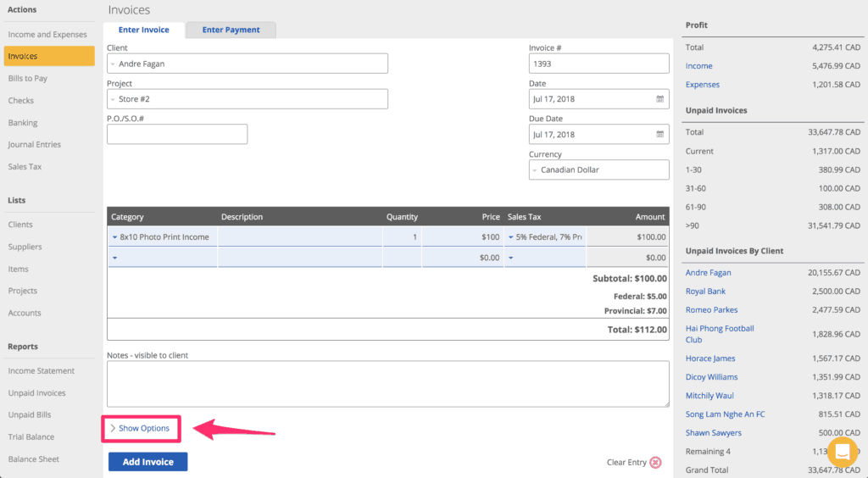Click the Quantity cell showing 1
This screenshot has height=478, width=868.
(402, 236)
